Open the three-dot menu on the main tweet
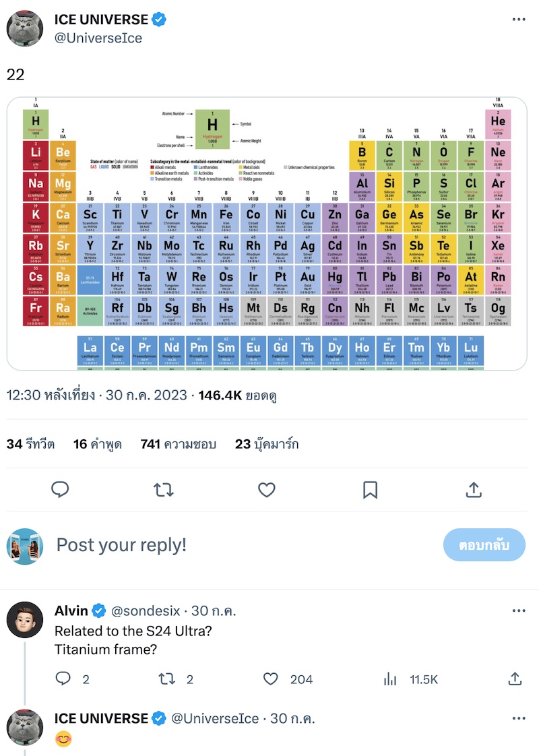539x756 pixels. [x=518, y=20]
